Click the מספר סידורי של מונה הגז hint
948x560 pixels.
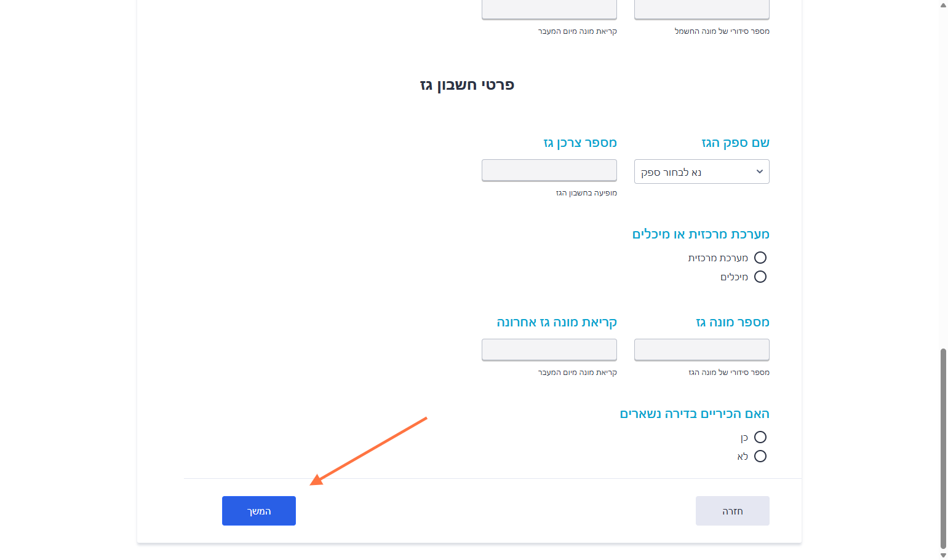(x=728, y=373)
